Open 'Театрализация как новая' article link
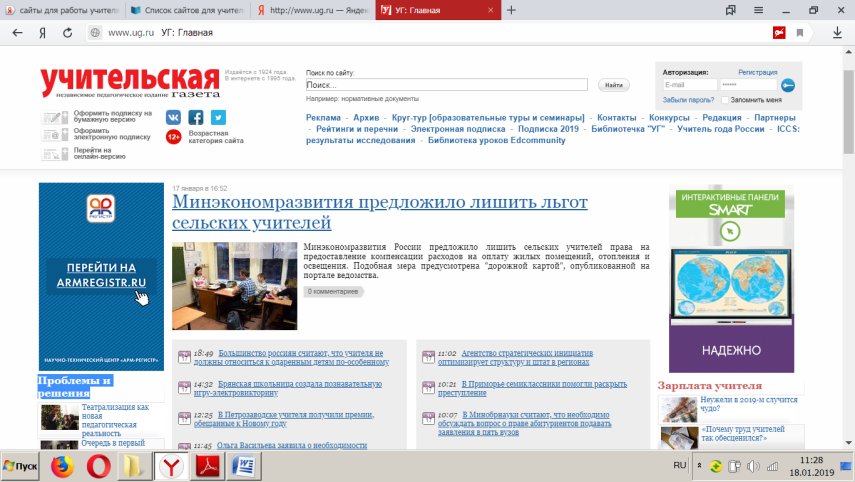This screenshot has height=482, width=855. [115, 420]
